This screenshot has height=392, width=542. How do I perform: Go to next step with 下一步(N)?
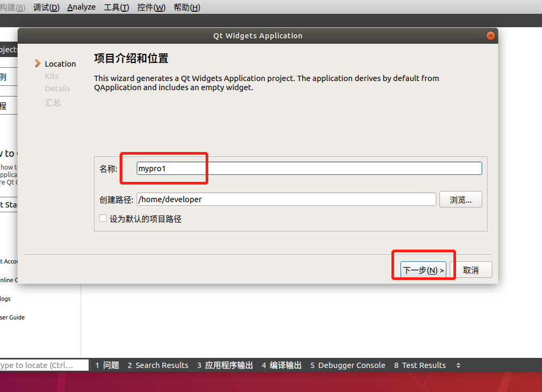[x=423, y=270]
